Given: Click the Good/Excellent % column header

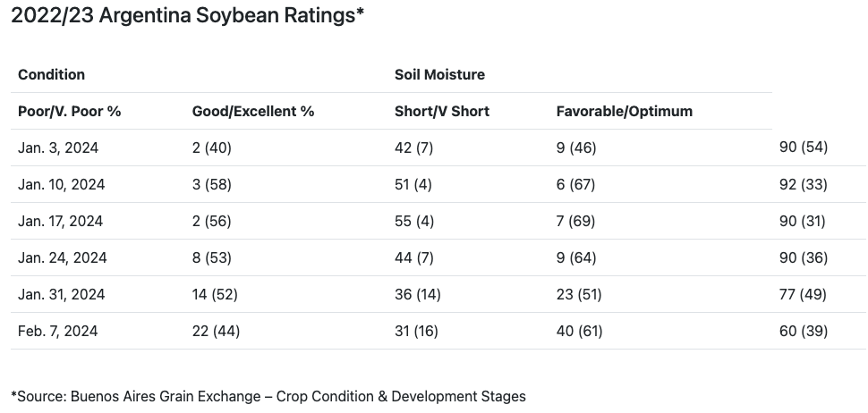Looking at the screenshot, I should point(253,112).
